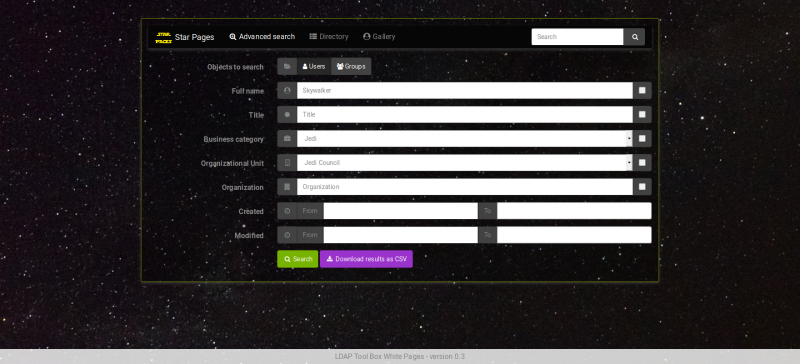Click the building icon for Organizational Unit
Image resolution: width=800 pixels, height=364 pixels.
287,162
